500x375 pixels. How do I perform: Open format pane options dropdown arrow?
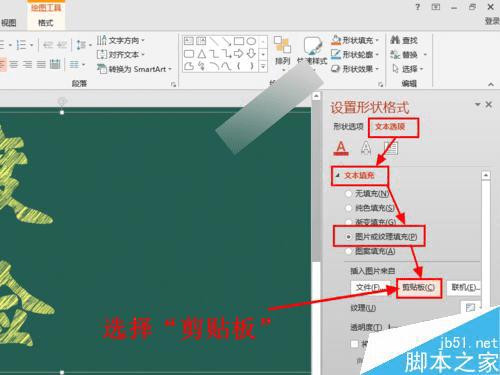click(478, 105)
